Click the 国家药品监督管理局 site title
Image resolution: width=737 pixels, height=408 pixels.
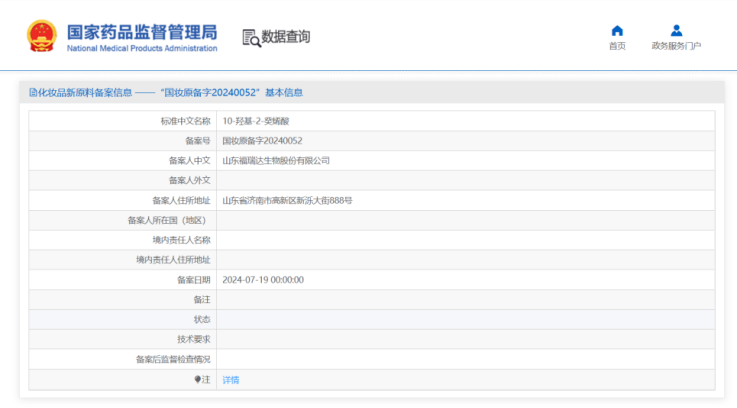point(141,31)
